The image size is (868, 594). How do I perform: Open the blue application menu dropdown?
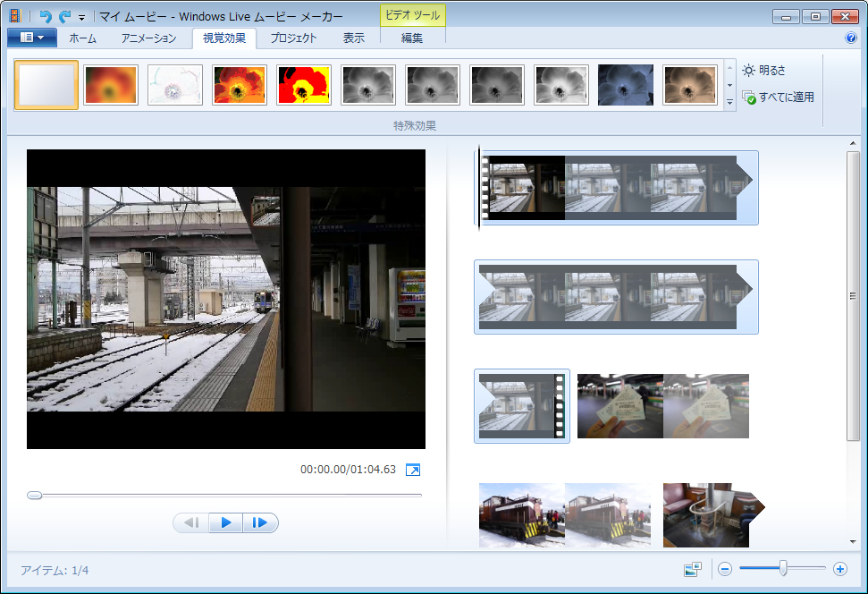(x=32, y=38)
